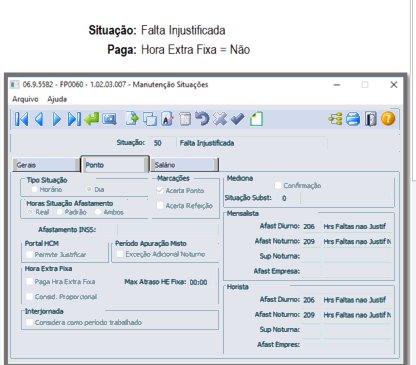Screen dimensions: 416x365
Task: Jump to the last record
Action: [x=74, y=119]
